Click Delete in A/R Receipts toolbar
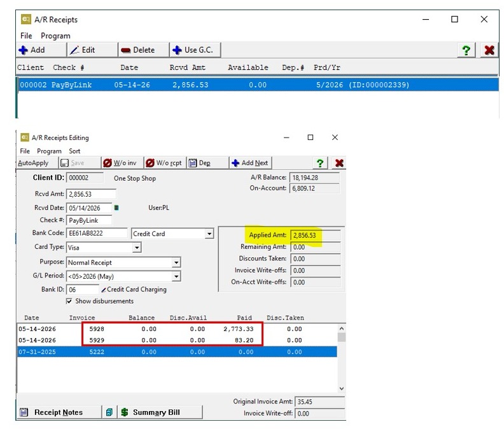504x429 pixels. 143,50
